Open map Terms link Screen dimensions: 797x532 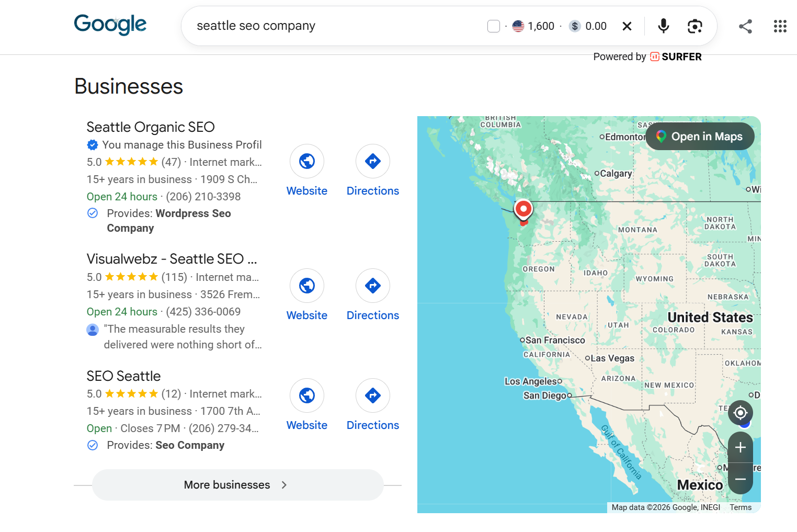(x=741, y=507)
